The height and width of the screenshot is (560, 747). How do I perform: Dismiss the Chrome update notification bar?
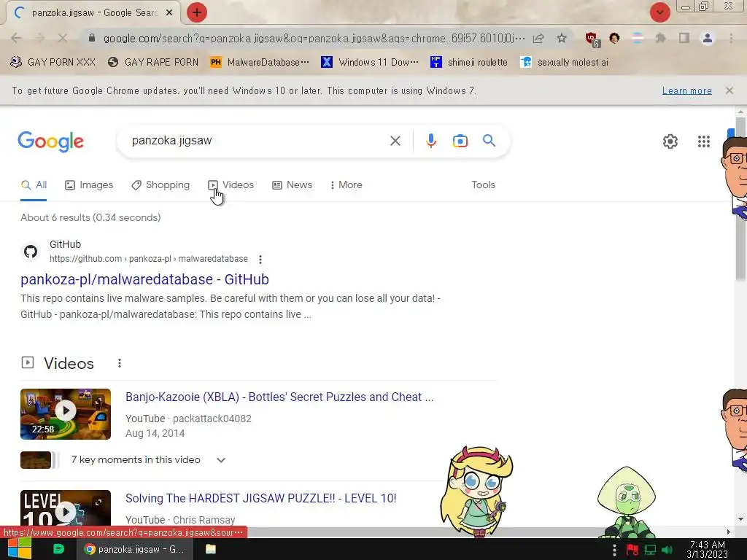(x=729, y=90)
